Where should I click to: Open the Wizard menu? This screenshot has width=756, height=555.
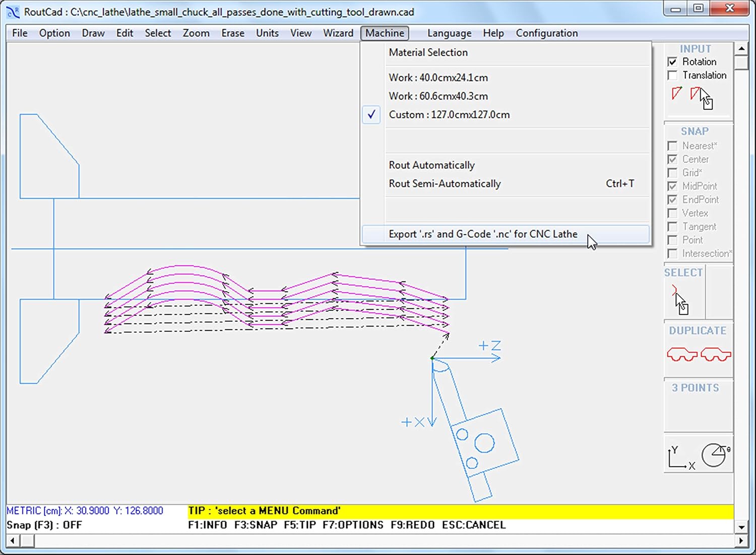click(x=338, y=33)
